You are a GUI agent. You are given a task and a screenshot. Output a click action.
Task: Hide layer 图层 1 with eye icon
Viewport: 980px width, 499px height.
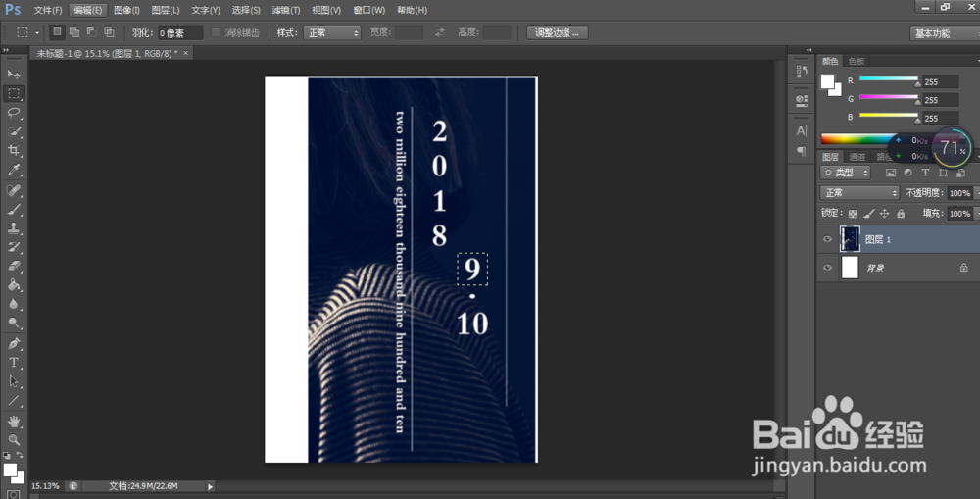pos(827,239)
